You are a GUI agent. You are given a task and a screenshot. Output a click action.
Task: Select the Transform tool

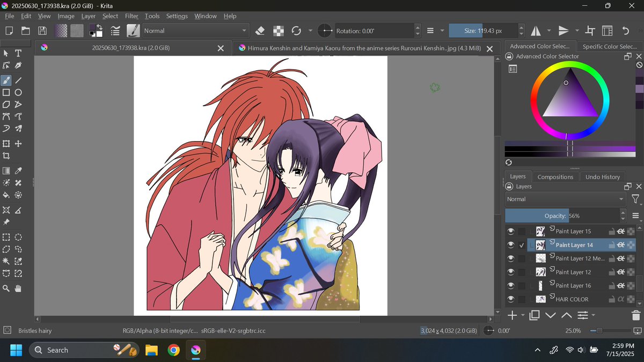(x=6, y=144)
